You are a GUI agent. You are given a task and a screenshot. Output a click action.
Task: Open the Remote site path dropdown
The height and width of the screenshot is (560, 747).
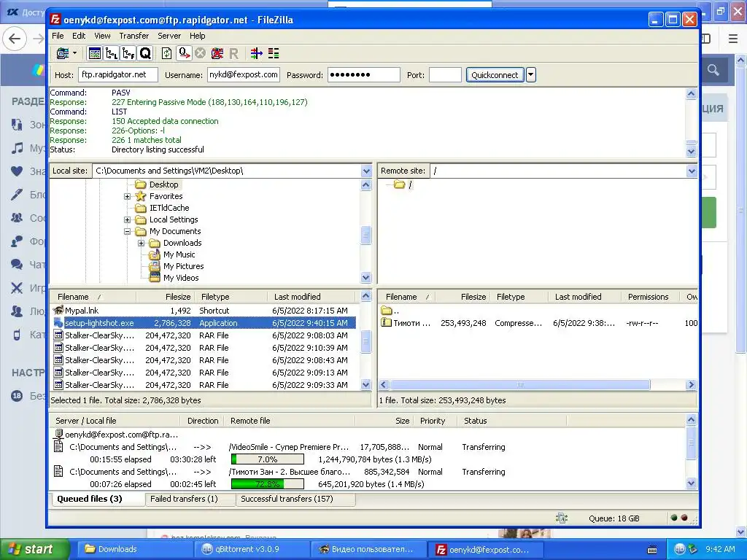point(692,171)
